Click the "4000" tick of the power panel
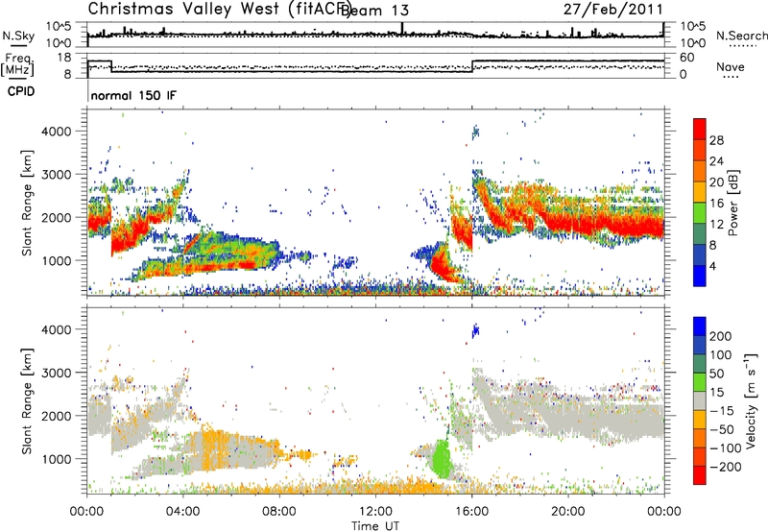This screenshot has height=532, width=768. tap(56, 132)
